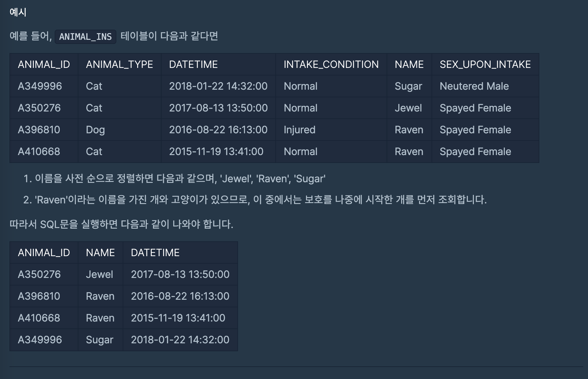Click the NAME header in the result table

[x=100, y=253]
